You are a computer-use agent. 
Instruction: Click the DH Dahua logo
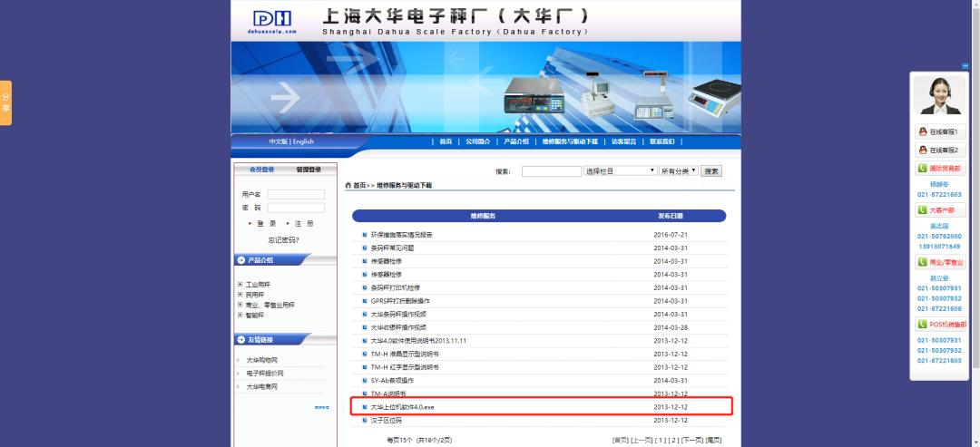point(272,21)
